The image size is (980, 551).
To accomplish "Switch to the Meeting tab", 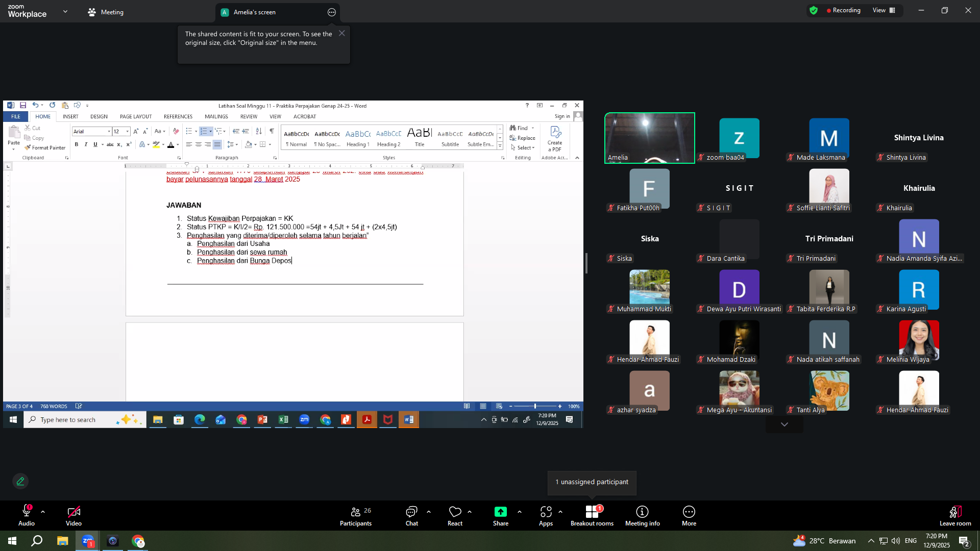I will point(106,12).
